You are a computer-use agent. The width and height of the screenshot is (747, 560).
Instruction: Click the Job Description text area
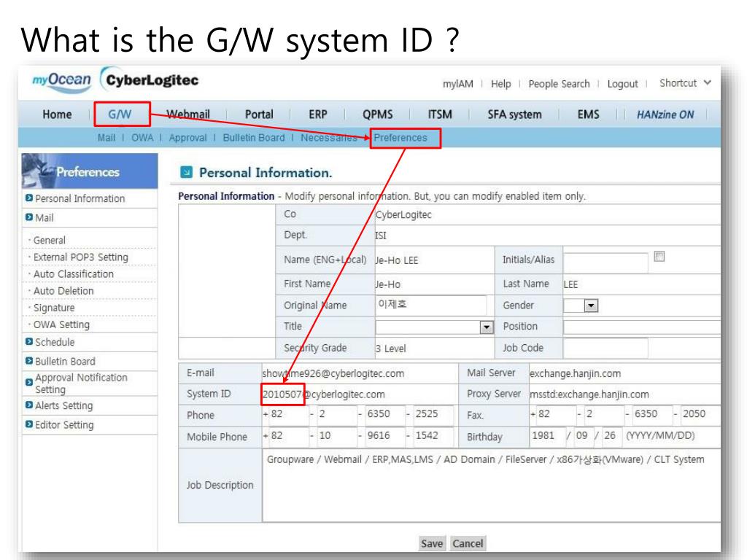click(x=491, y=485)
